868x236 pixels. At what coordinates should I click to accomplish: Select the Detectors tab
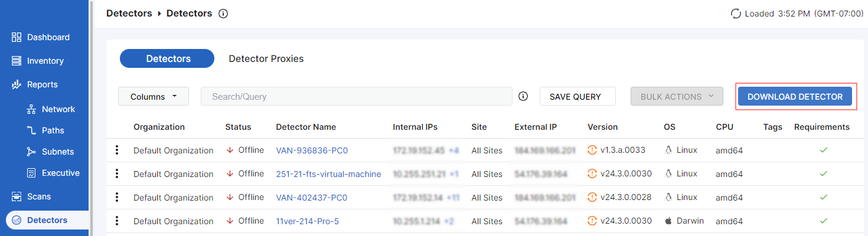click(x=167, y=58)
